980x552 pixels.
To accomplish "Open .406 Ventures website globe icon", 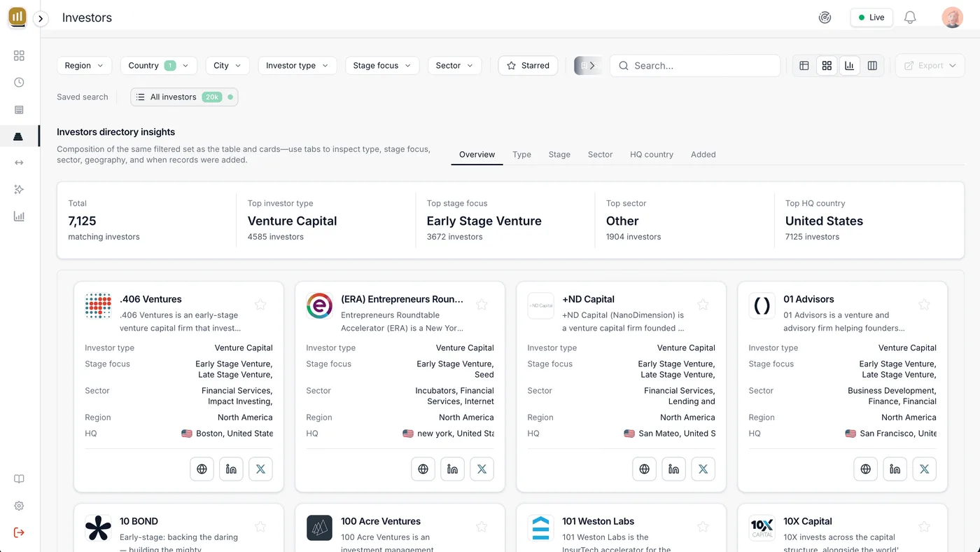I will click(202, 469).
